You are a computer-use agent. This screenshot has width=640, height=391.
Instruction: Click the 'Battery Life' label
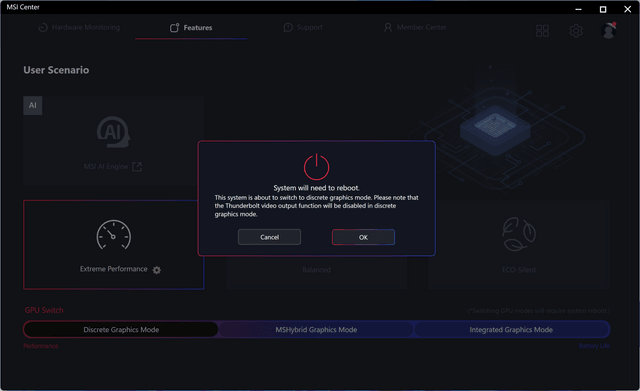pos(594,346)
